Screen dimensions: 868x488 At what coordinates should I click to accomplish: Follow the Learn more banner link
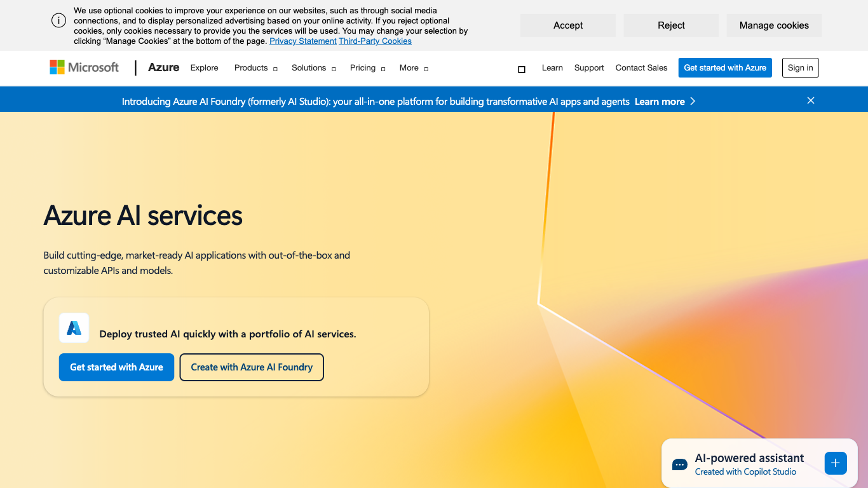[x=660, y=102]
